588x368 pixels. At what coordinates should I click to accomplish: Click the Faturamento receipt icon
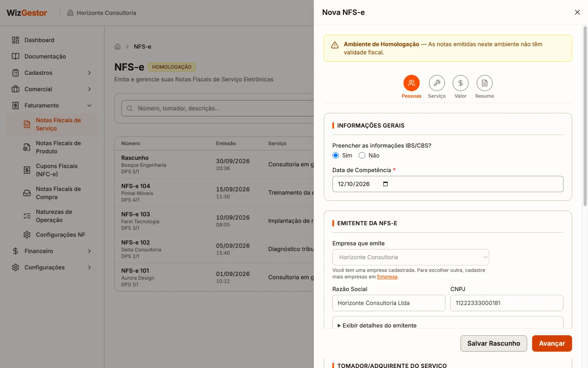pyautogui.click(x=15, y=106)
